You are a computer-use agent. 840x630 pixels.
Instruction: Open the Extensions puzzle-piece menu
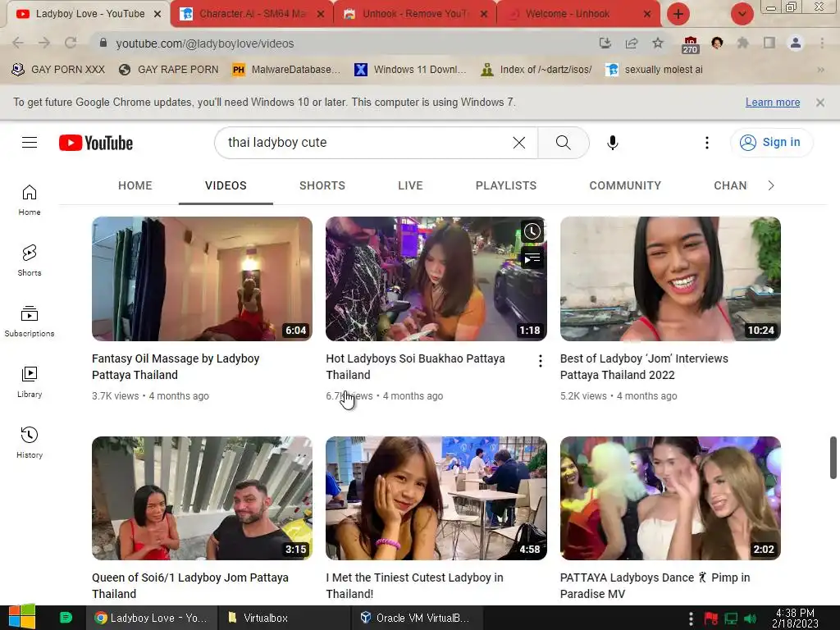coord(742,43)
